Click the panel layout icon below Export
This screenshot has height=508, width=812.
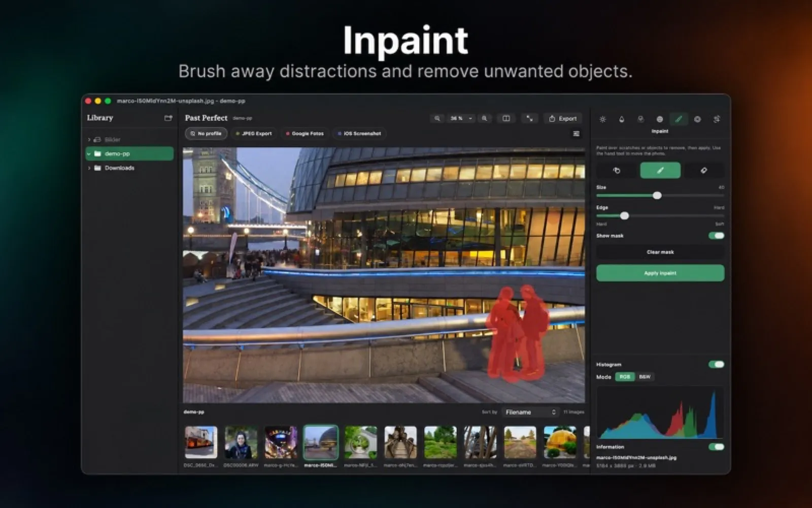coord(576,134)
